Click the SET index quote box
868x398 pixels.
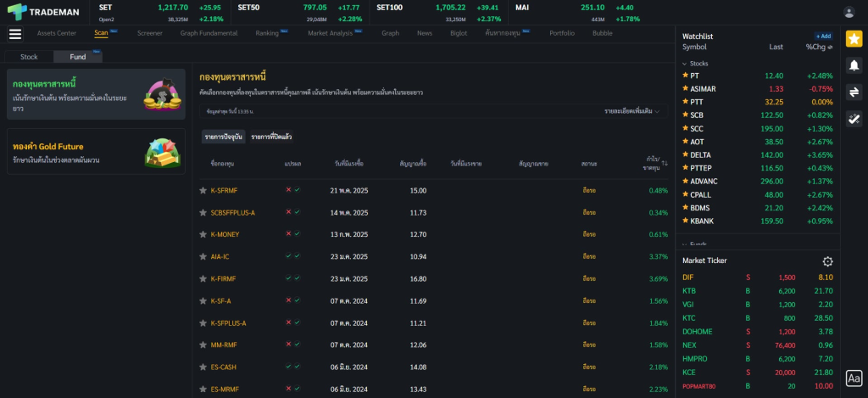[x=160, y=13]
